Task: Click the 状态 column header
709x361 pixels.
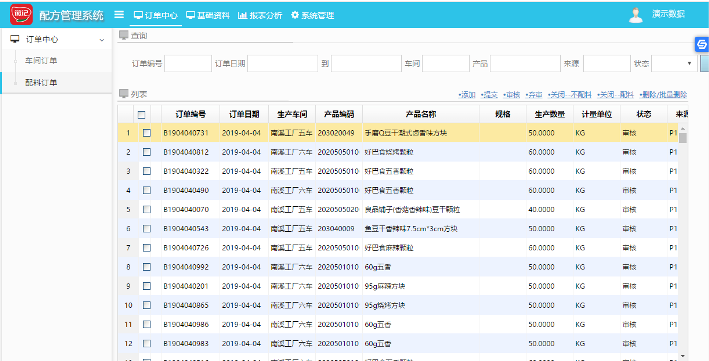Action: tap(644, 114)
